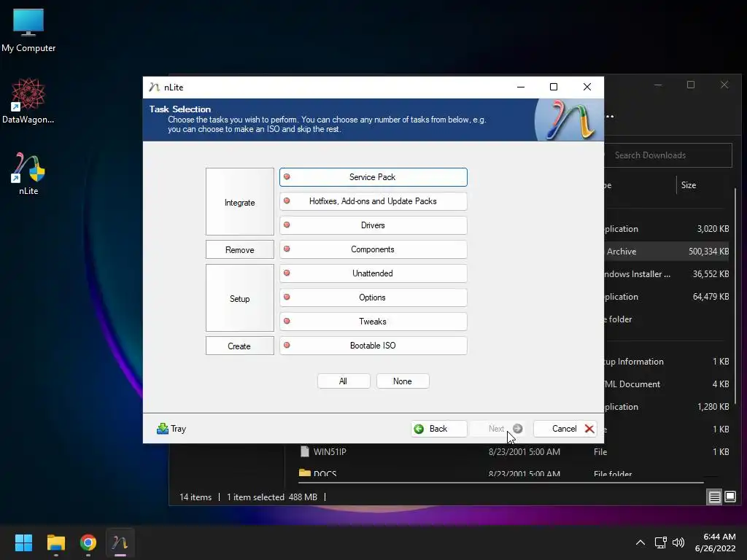Screen dimensions: 747x560
Task: Toggle the Service Pack task
Action: [373, 177]
